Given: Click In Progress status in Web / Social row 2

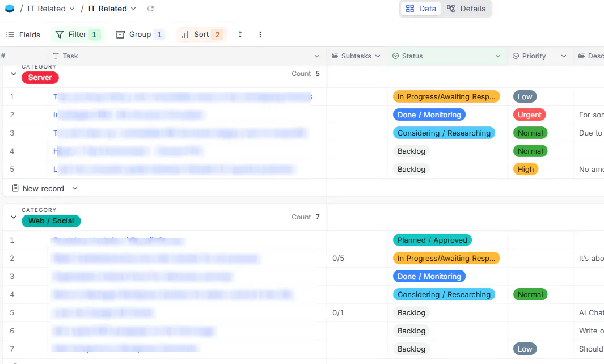Looking at the screenshot, I should pyautogui.click(x=446, y=258).
